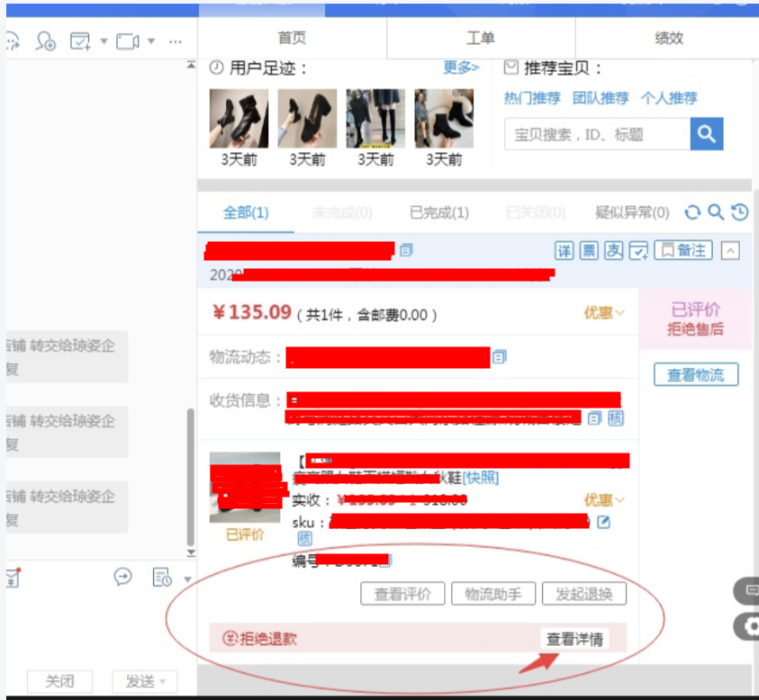Click 更多> link beside 用户足迹
Screen dimensions: 759x700
pos(461,67)
